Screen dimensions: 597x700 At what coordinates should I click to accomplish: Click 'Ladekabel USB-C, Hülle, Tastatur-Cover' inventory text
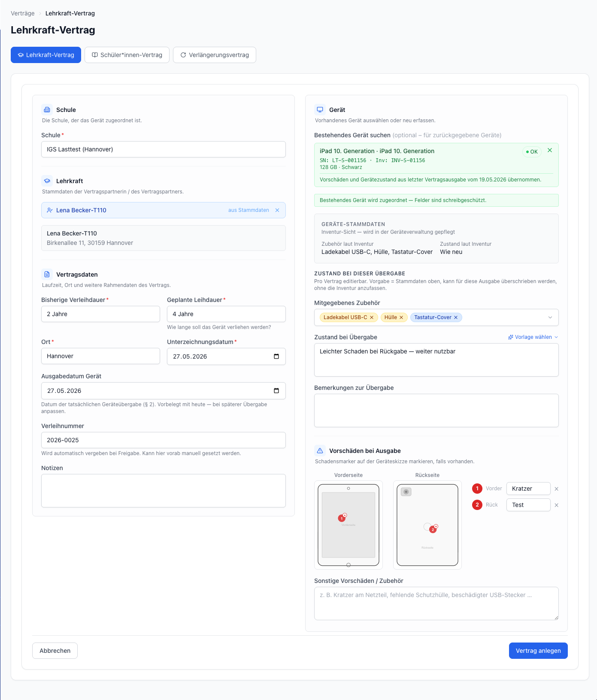pos(377,252)
